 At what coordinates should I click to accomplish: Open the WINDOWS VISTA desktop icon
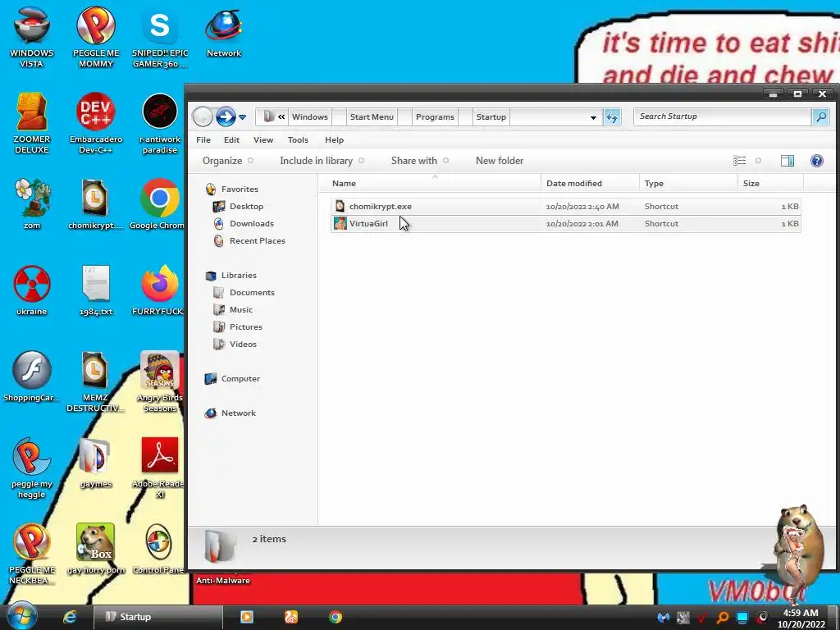tap(32, 36)
